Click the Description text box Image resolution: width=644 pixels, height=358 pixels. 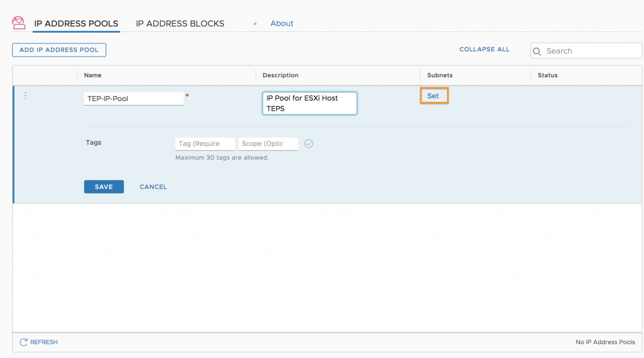pyautogui.click(x=309, y=103)
